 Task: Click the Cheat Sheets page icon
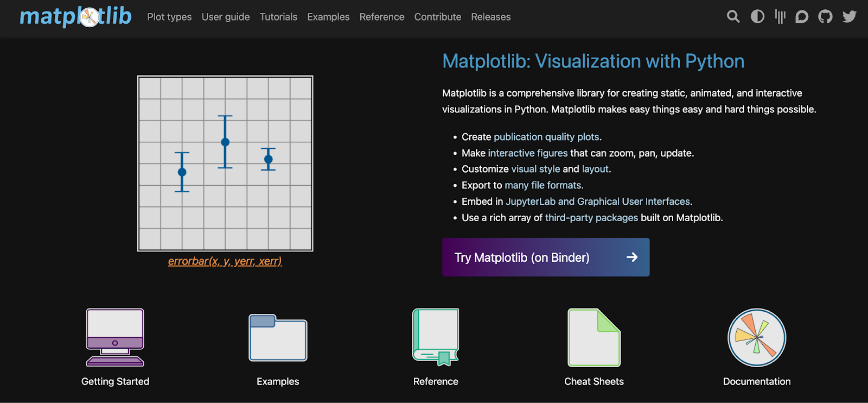(x=594, y=337)
